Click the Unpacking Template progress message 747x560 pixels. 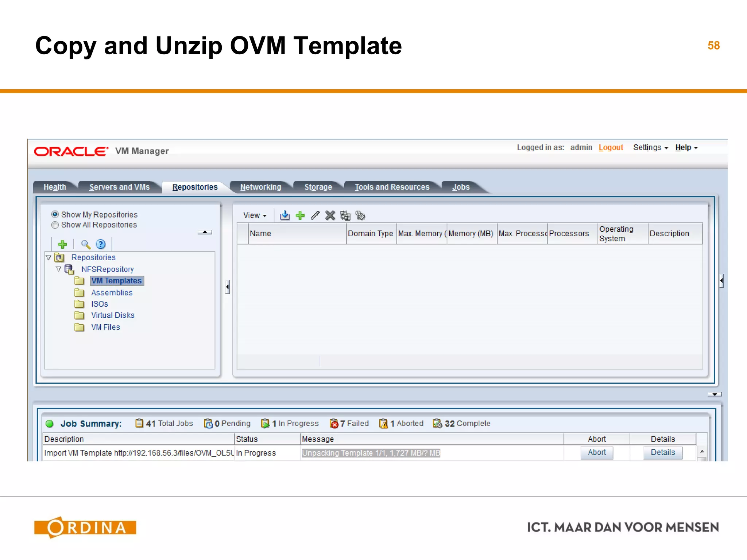coord(371,453)
